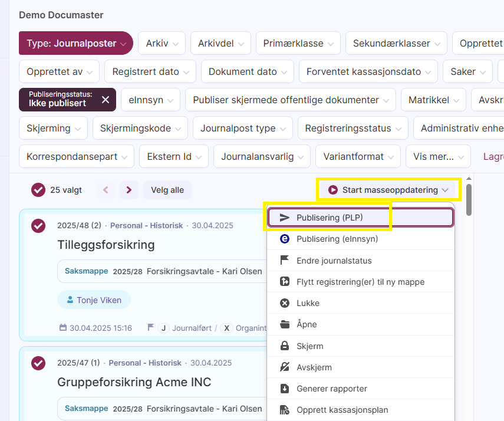Screen dimensions: 504x421
Task: Toggle the 25 valgt selection checkbox
Action: pyautogui.click(x=38, y=190)
